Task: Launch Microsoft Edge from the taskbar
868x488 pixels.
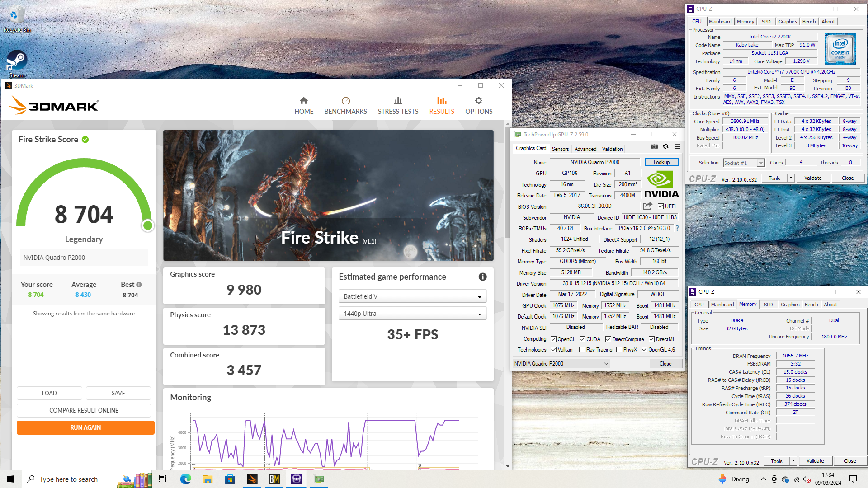Action: coord(185,479)
